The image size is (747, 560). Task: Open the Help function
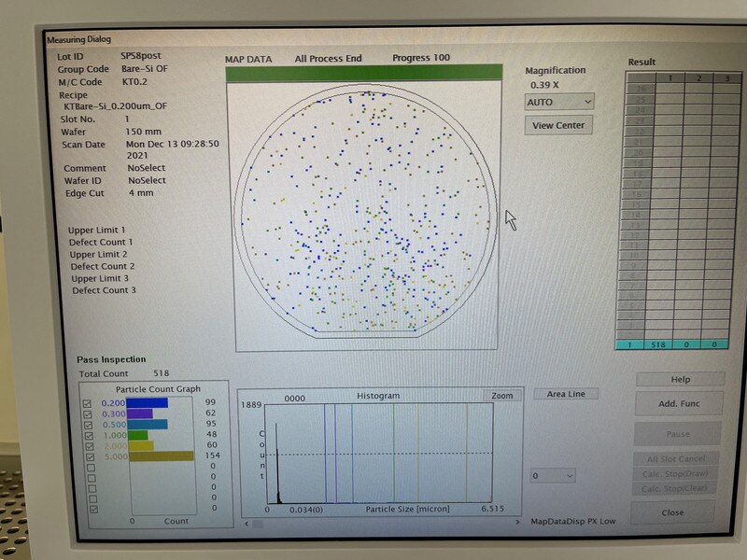[x=680, y=380]
